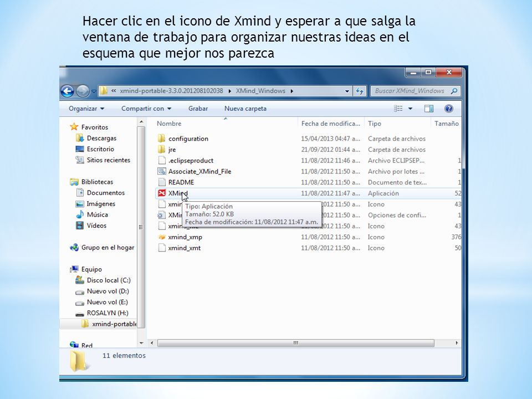Change the view with the view icon
Viewport: 532px width, 399px height.
pyautogui.click(x=398, y=109)
